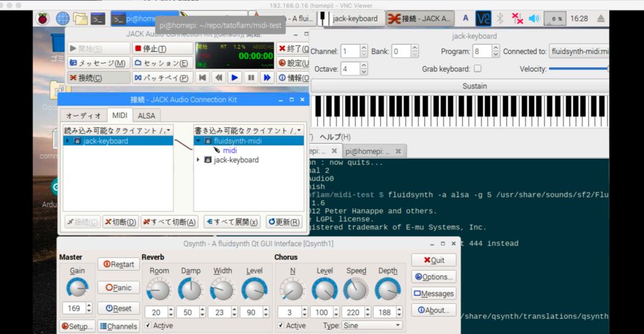Open the chorus Type Sine dropdown
644x334 pixels.
click(x=372, y=325)
